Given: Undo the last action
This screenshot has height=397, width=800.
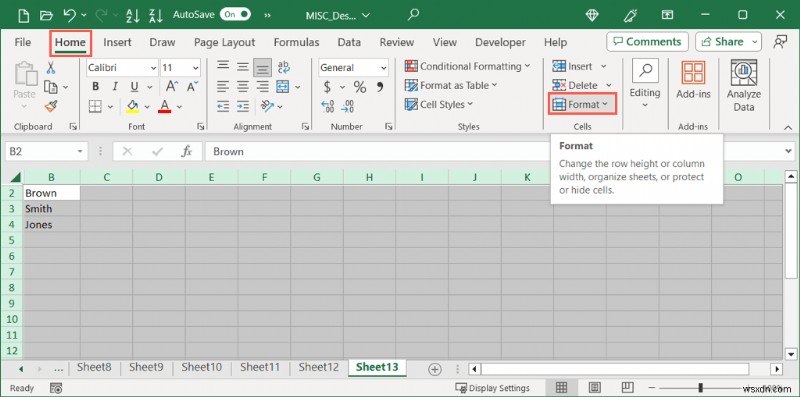Looking at the screenshot, I should pyautogui.click(x=70, y=15).
